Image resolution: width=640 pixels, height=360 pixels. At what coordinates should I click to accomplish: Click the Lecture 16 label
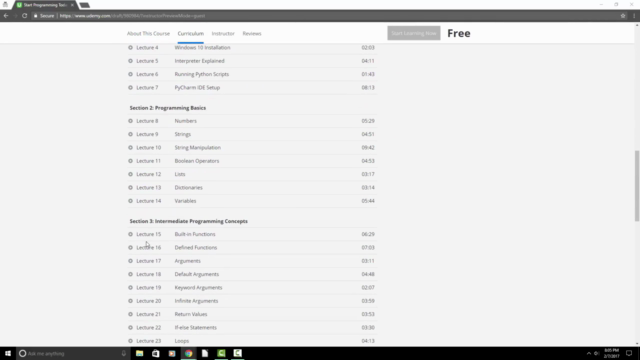149,247
